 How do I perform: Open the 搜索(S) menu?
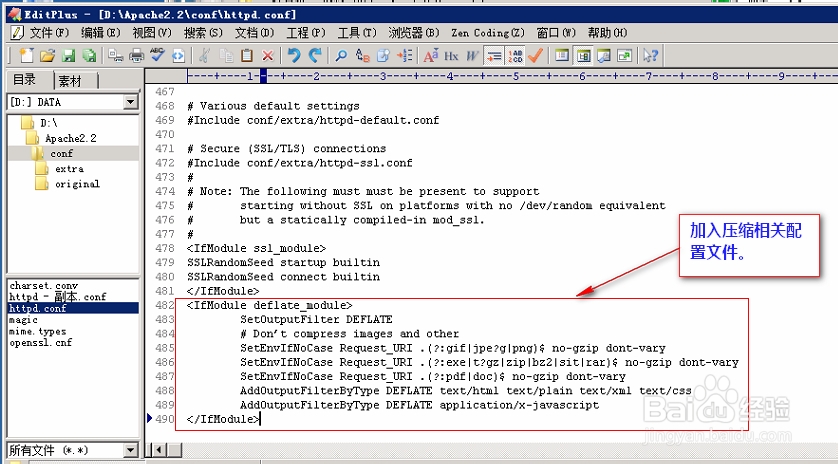203,33
